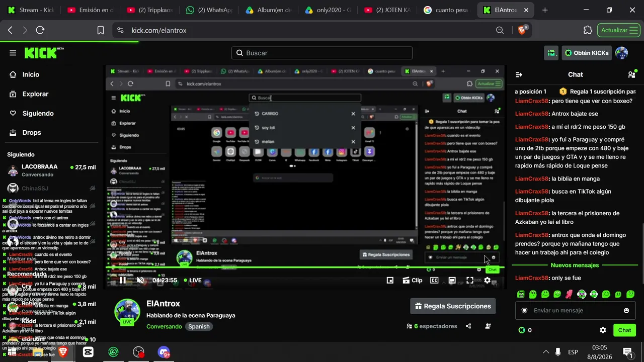Jump to Nuevos mensajes in chat
Viewport: 644px width, 362px height.
(575, 265)
